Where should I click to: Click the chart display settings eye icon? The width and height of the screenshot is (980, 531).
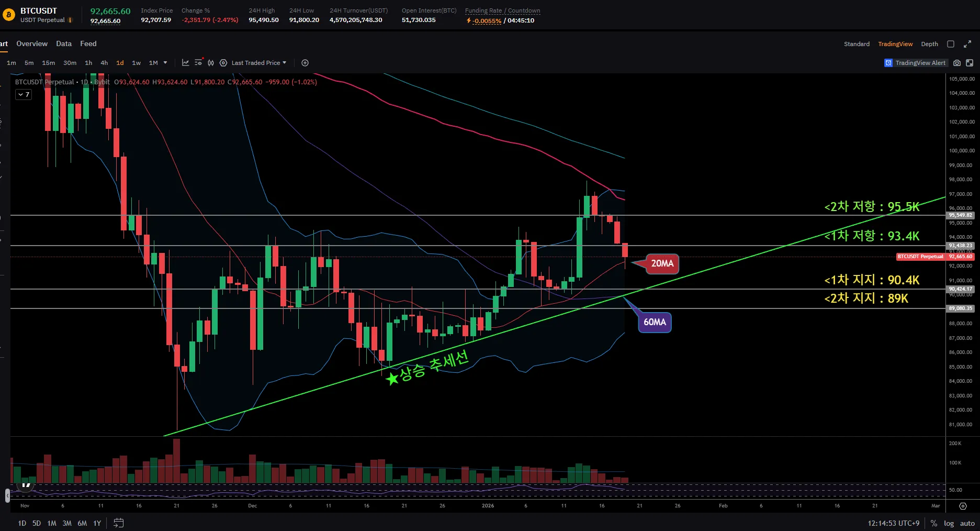tap(198, 63)
